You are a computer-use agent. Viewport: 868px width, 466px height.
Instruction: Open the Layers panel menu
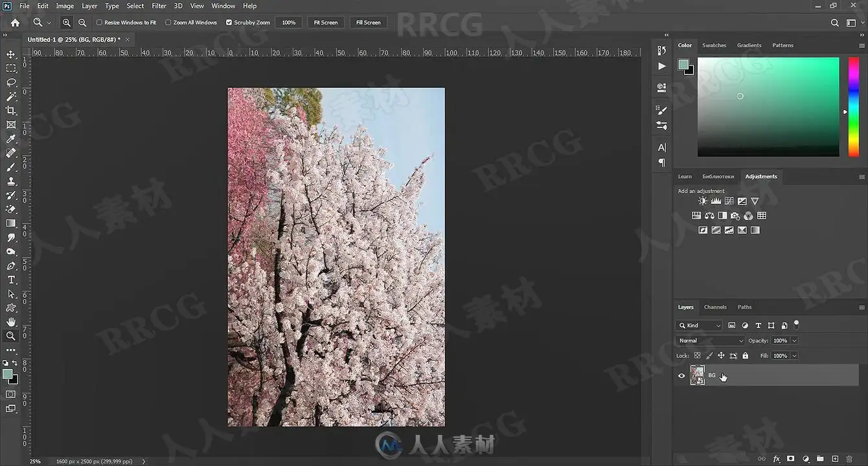click(x=862, y=307)
